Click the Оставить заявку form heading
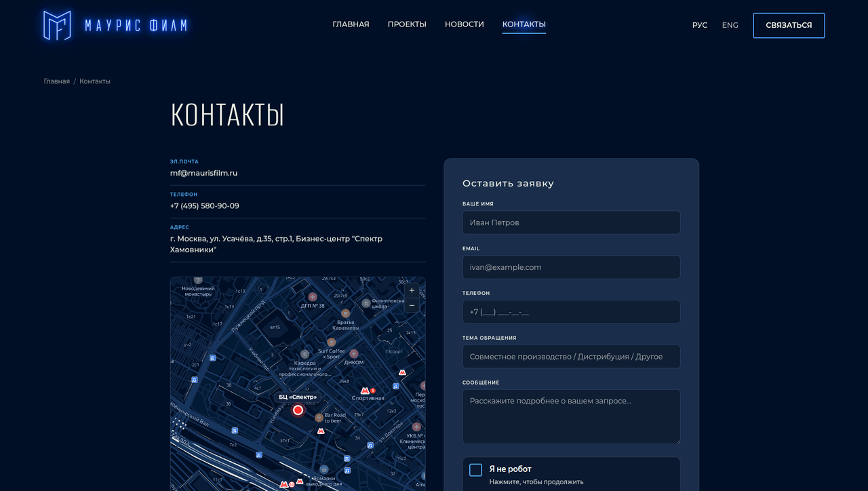Image resolution: width=868 pixels, height=491 pixels. point(508,183)
